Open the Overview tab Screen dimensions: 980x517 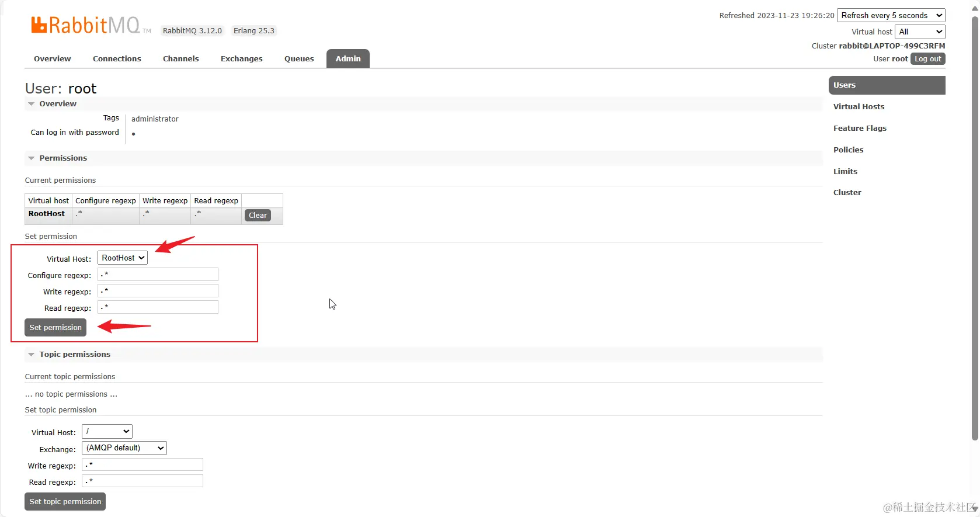click(x=53, y=58)
